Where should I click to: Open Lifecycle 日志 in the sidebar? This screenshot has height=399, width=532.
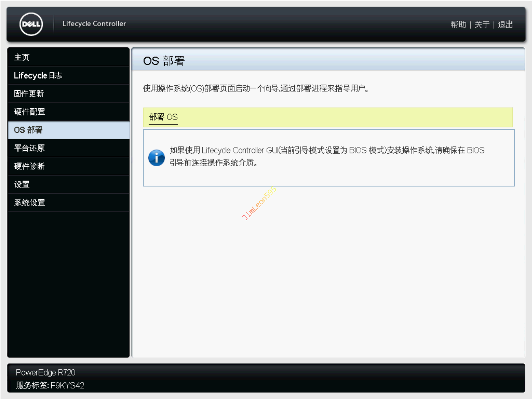[x=38, y=76]
